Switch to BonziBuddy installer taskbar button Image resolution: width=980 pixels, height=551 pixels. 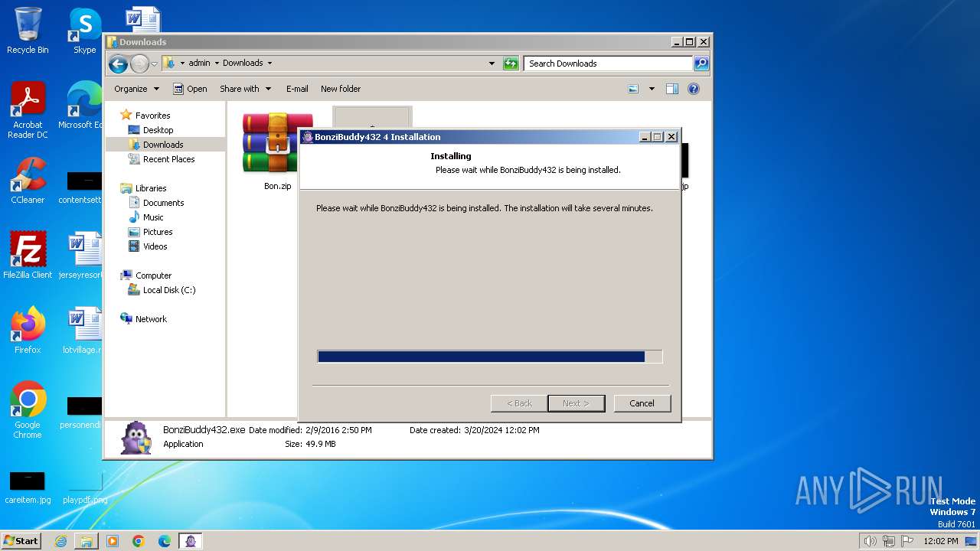point(191,541)
